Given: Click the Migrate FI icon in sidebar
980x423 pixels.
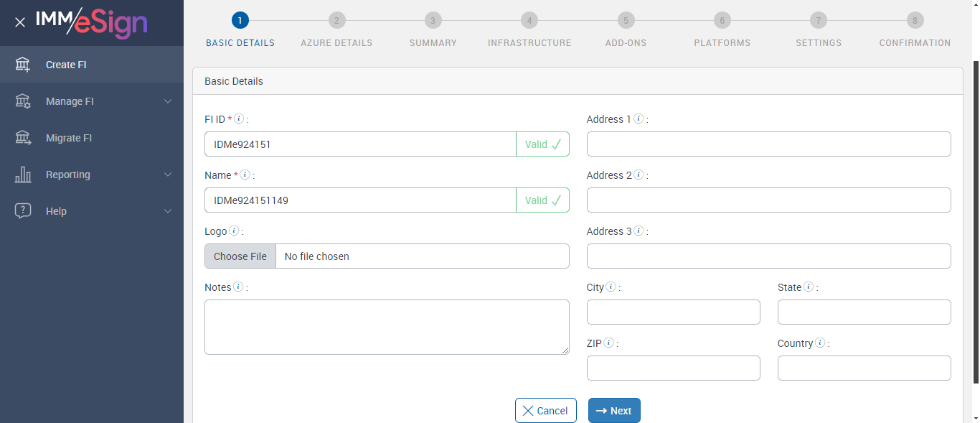Looking at the screenshot, I should (23, 138).
